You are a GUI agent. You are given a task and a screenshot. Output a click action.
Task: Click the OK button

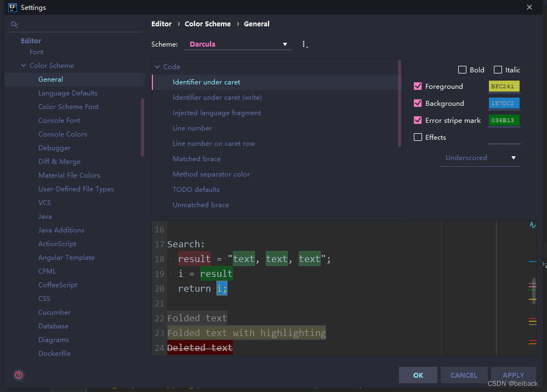pos(418,375)
